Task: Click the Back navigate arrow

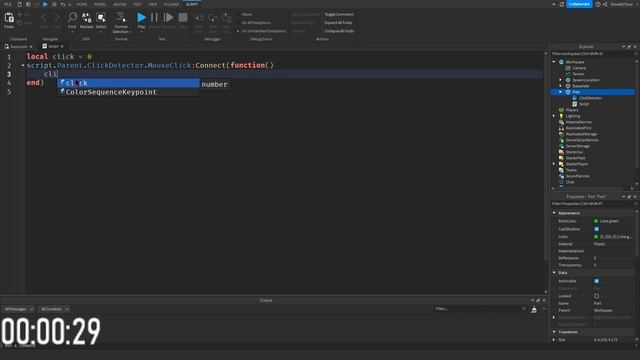Action: pos(44,19)
